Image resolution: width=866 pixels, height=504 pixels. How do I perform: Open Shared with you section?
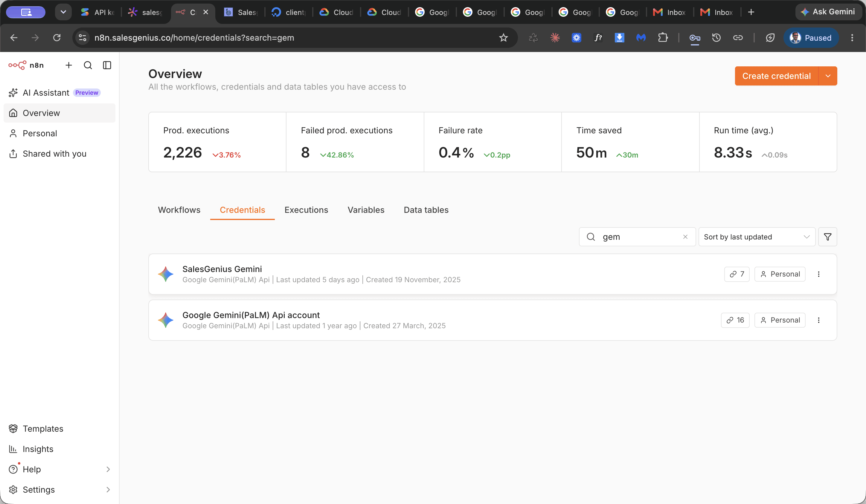pyautogui.click(x=59, y=154)
